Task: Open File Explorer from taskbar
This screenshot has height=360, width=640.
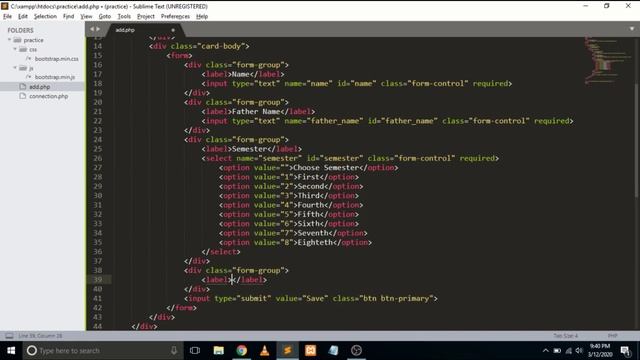Action: [x=218, y=351]
